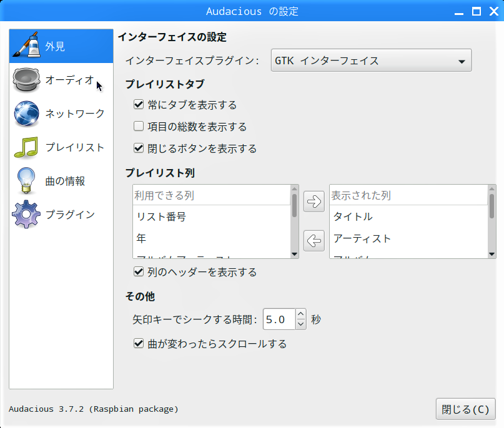Click the light bulb icon for 曲の情報
Screen dimensions: 504x428
[x=27, y=181]
